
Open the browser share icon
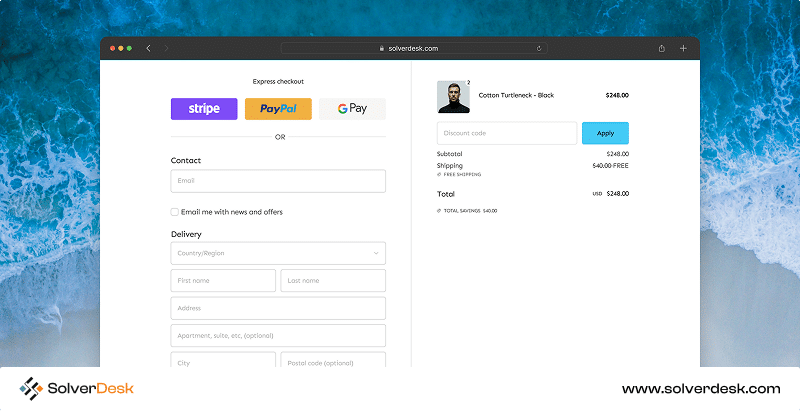(662, 48)
